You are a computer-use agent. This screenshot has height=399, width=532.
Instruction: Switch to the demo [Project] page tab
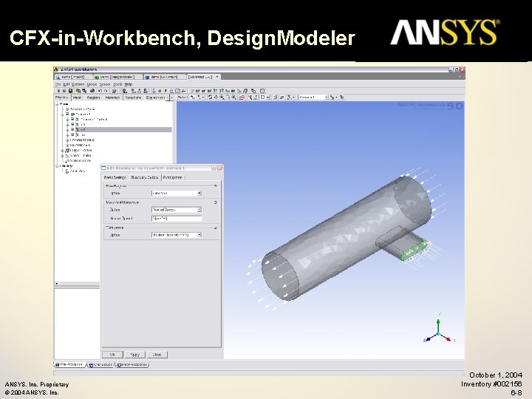[73, 77]
